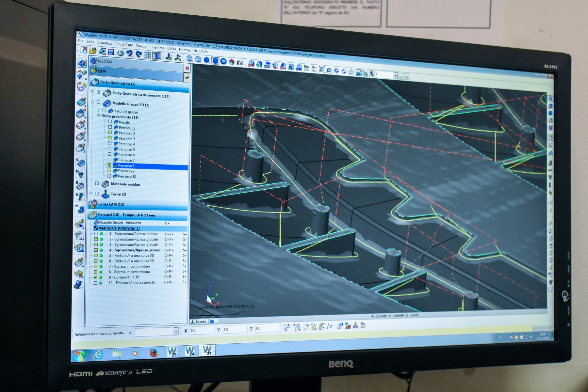Open the Gamme menu

tap(158, 47)
